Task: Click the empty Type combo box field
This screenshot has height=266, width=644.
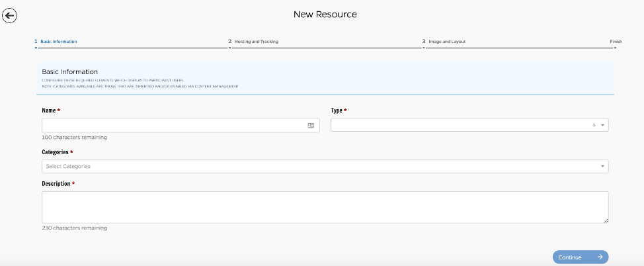Action: [x=460, y=125]
